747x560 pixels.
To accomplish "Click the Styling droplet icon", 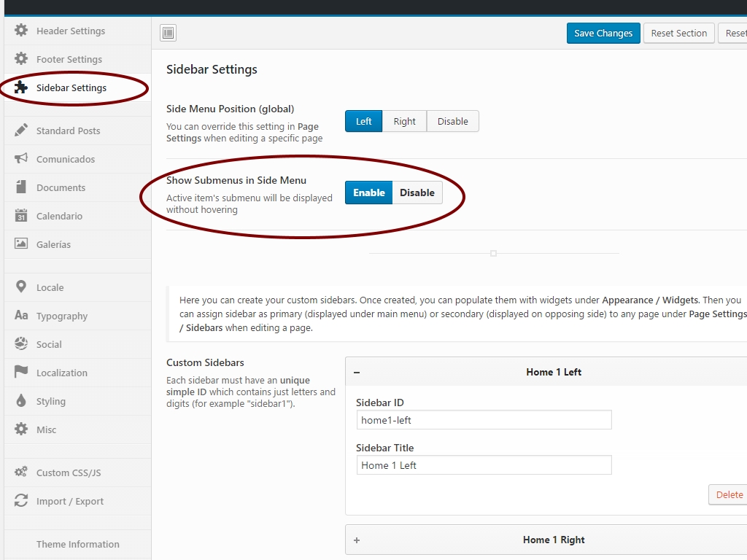I will click(21, 401).
